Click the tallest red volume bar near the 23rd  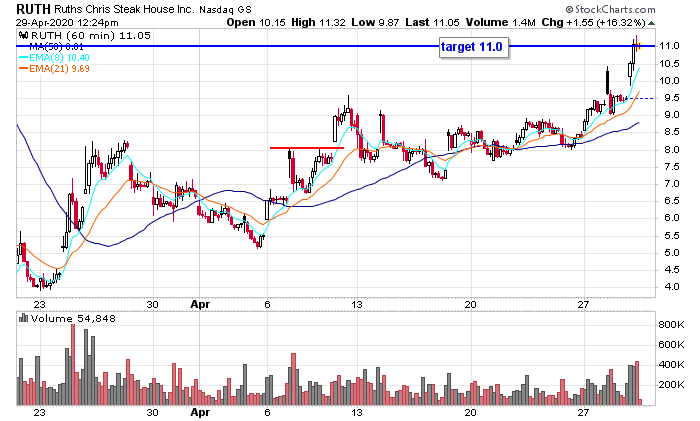[73, 365]
